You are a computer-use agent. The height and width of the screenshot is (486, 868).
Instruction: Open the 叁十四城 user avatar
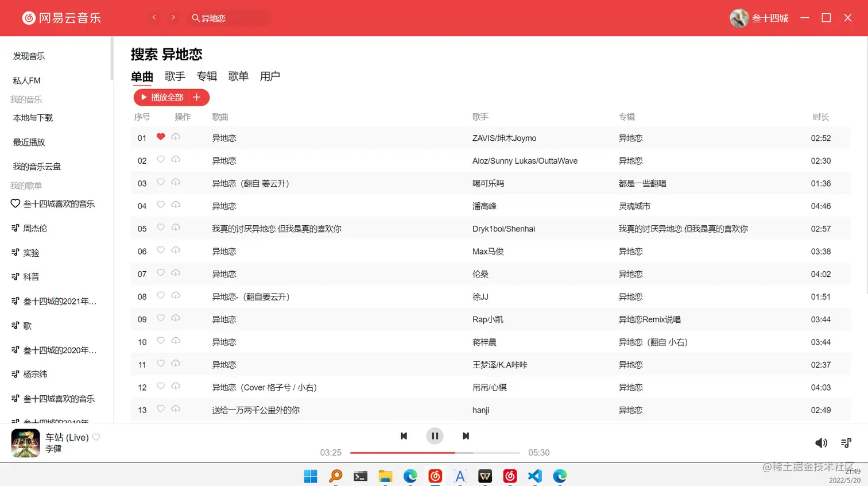coord(739,18)
